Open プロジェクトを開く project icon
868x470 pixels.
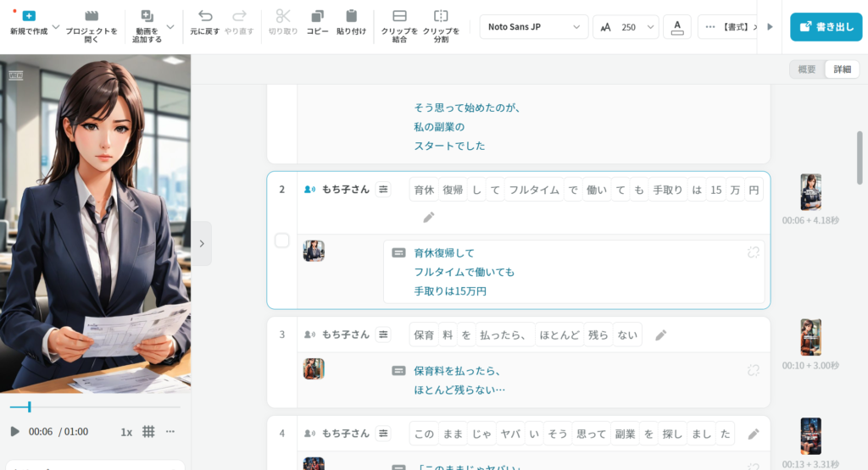tap(92, 16)
